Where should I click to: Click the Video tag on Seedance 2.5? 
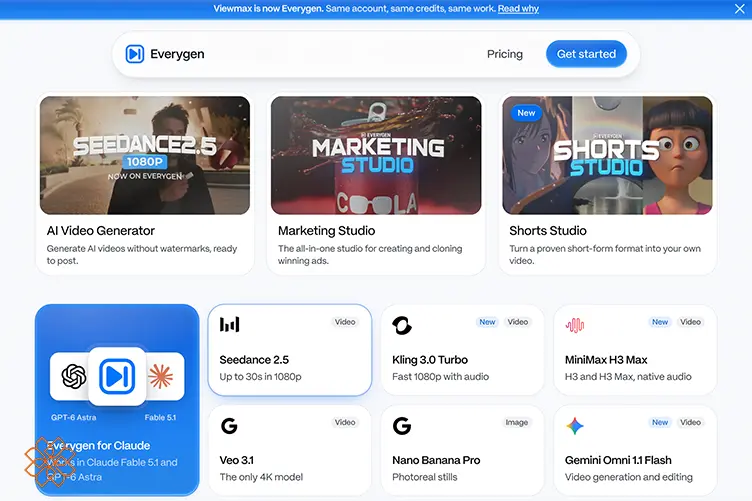345,322
